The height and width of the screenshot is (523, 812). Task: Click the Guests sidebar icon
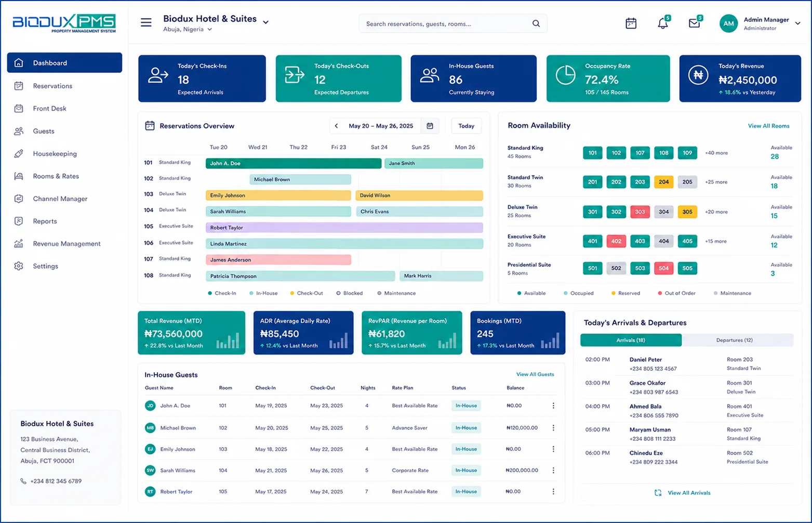pos(19,131)
